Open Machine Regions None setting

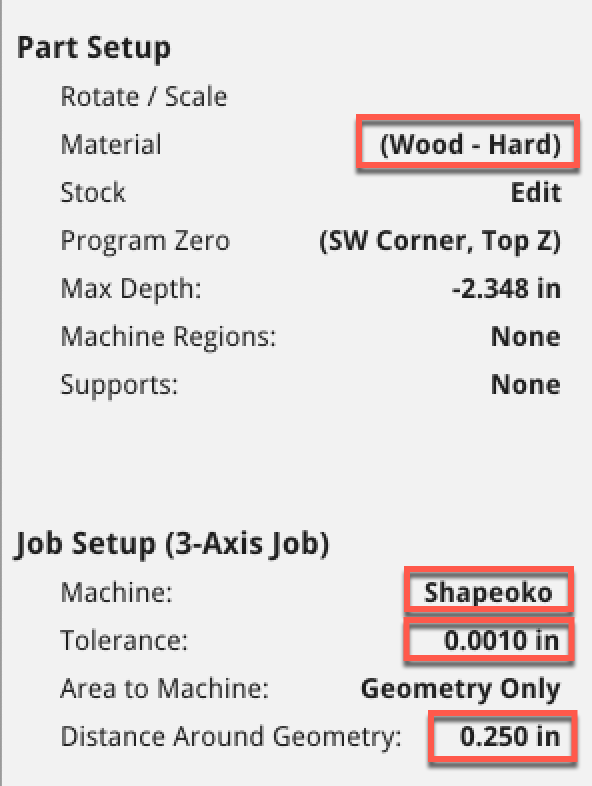pos(526,336)
